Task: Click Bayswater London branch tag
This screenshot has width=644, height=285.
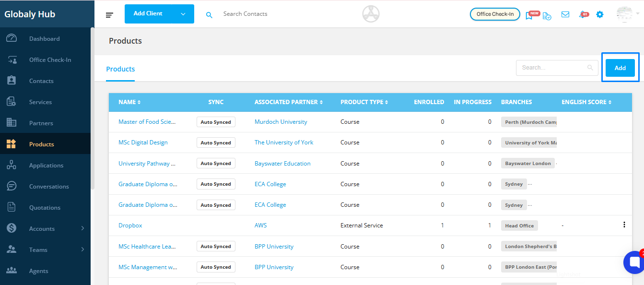Action: (528, 164)
